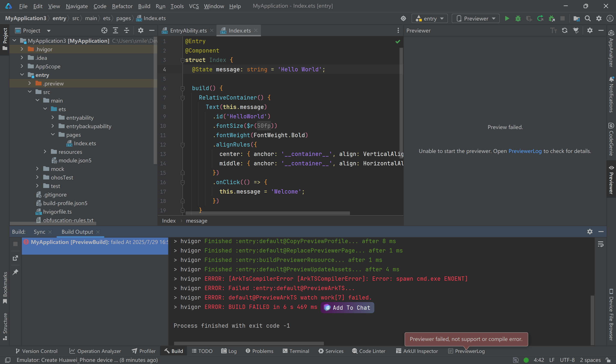This screenshot has width=616, height=364.
Task: Select opened file locate icon in Project panel
Action: pyautogui.click(x=104, y=30)
